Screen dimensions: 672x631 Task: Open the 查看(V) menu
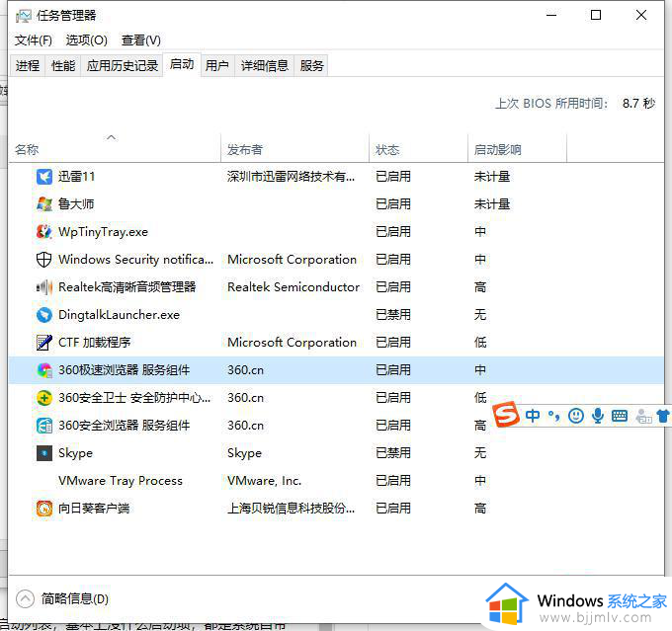141,40
